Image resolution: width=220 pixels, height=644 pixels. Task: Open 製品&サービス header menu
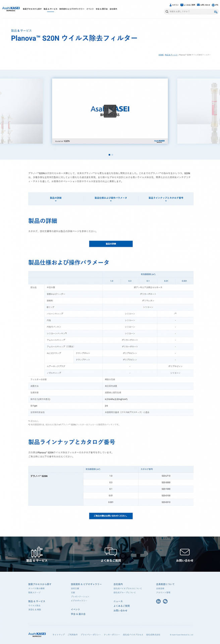[x=50, y=9]
